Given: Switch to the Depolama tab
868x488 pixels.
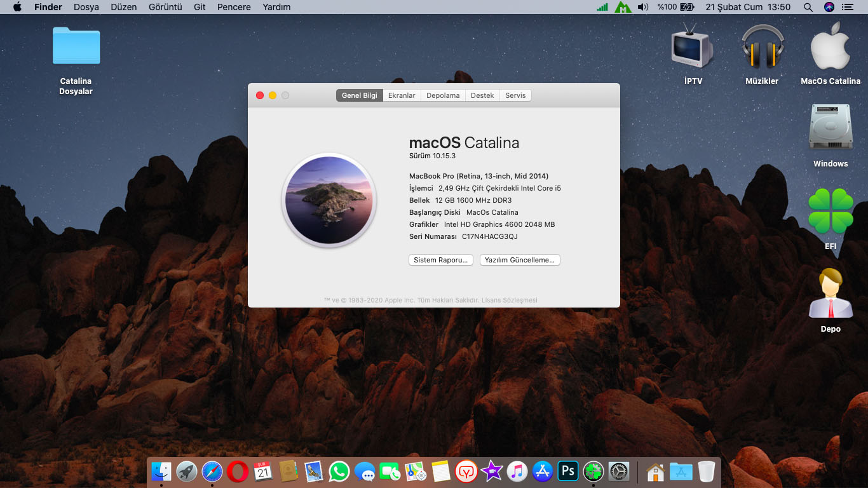Looking at the screenshot, I should click(443, 95).
